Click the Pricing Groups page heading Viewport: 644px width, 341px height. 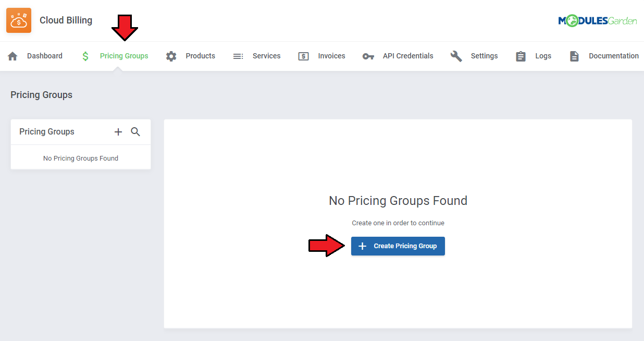click(x=41, y=95)
